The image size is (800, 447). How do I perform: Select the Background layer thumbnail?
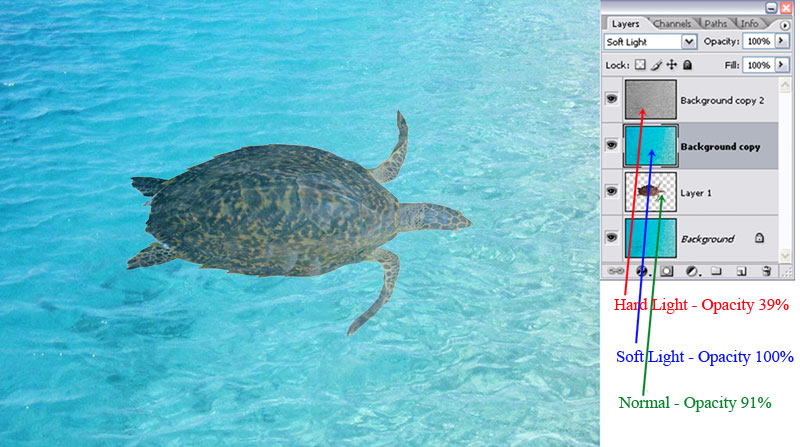[651, 238]
